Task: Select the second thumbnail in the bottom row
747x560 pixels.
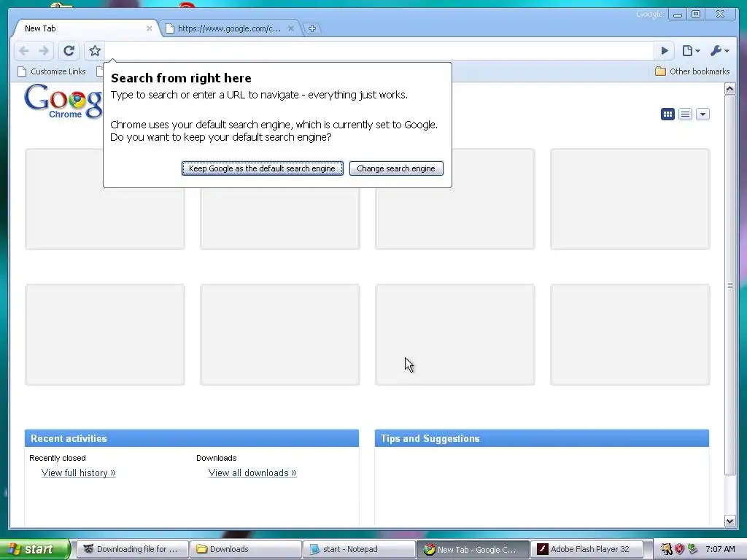Action: point(280,334)
